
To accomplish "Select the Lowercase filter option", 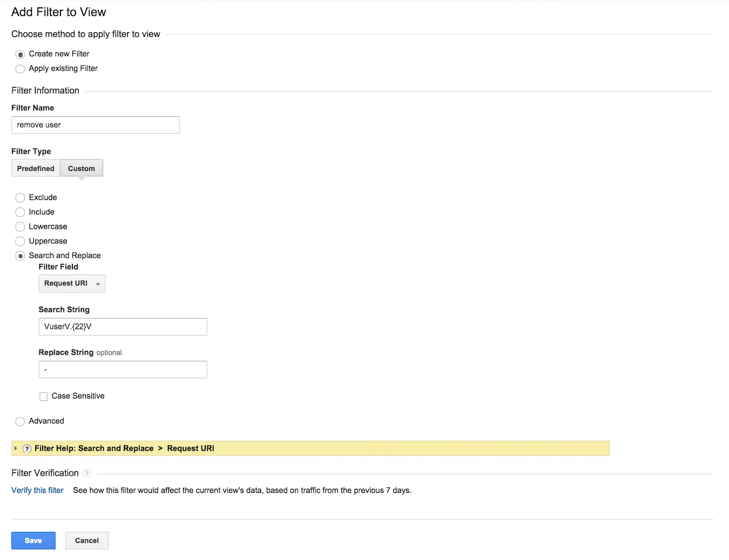I will [20, 227].
